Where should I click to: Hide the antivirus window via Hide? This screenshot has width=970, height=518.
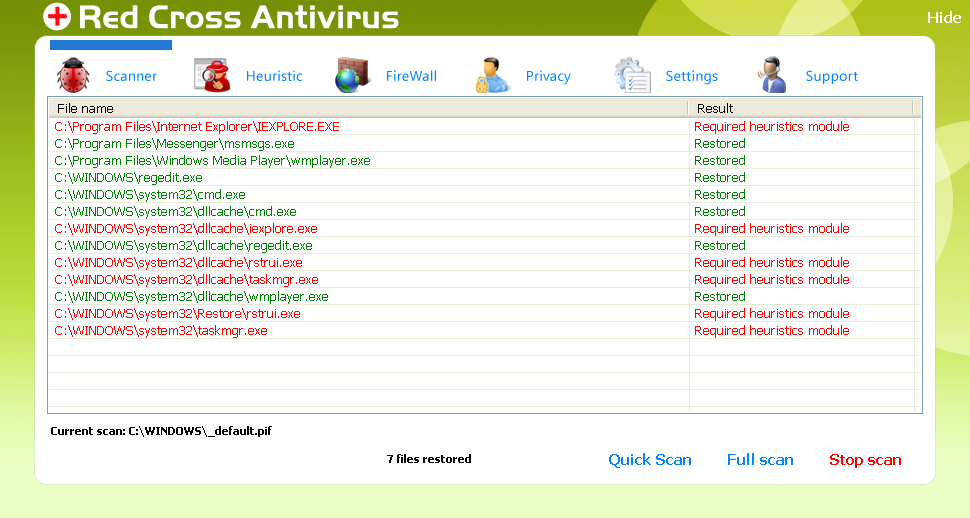coord(944,18)
